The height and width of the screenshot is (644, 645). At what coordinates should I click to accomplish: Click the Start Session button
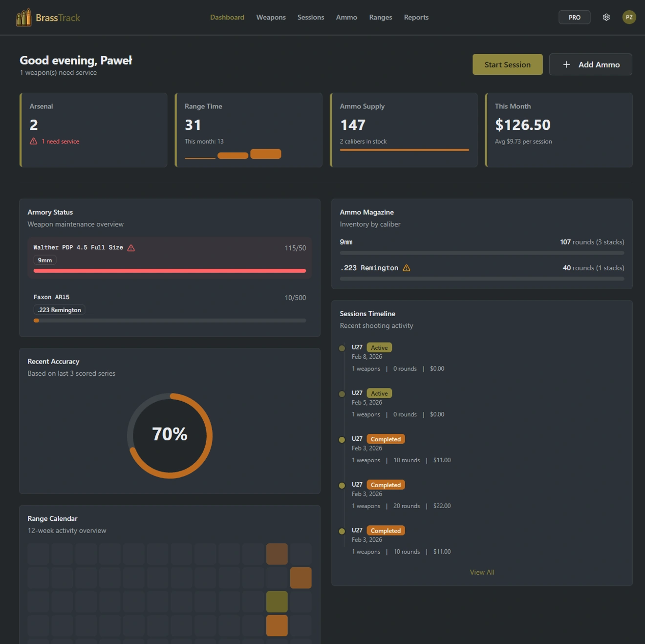click(x=507, y=64)
